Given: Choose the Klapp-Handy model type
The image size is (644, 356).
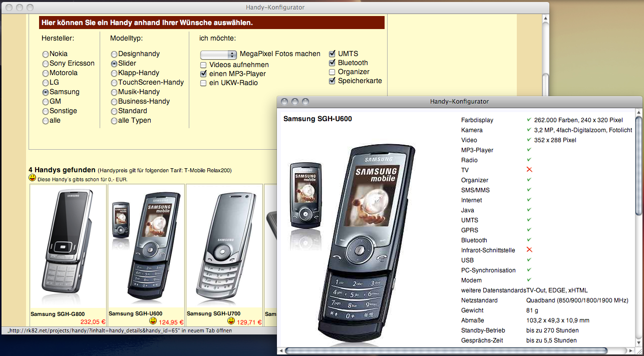Looking at the screenshot, I should [114, 73].
